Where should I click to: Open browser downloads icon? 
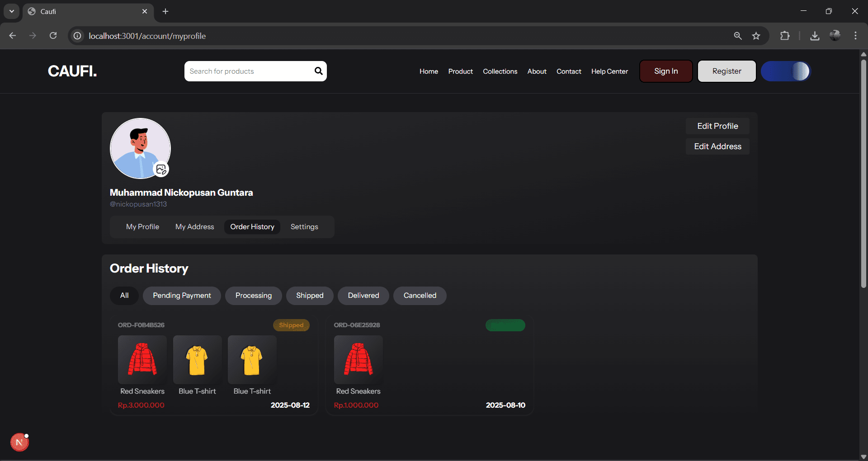815,36
